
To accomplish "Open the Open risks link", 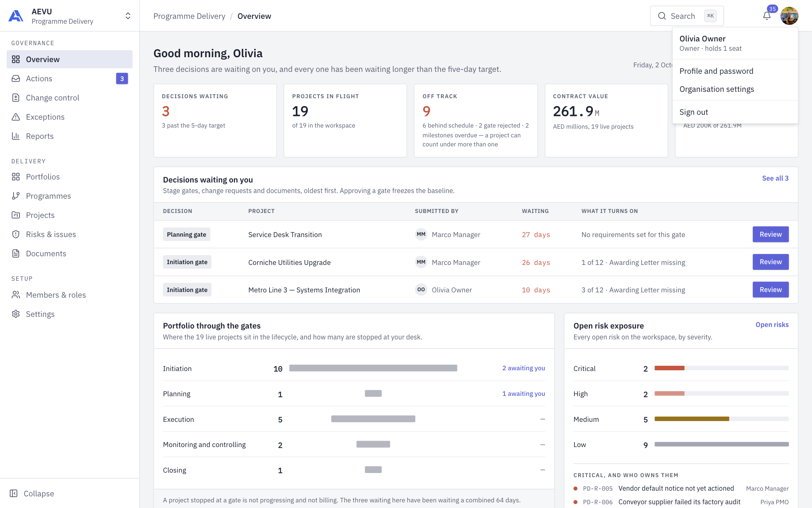I will (772, 325).
